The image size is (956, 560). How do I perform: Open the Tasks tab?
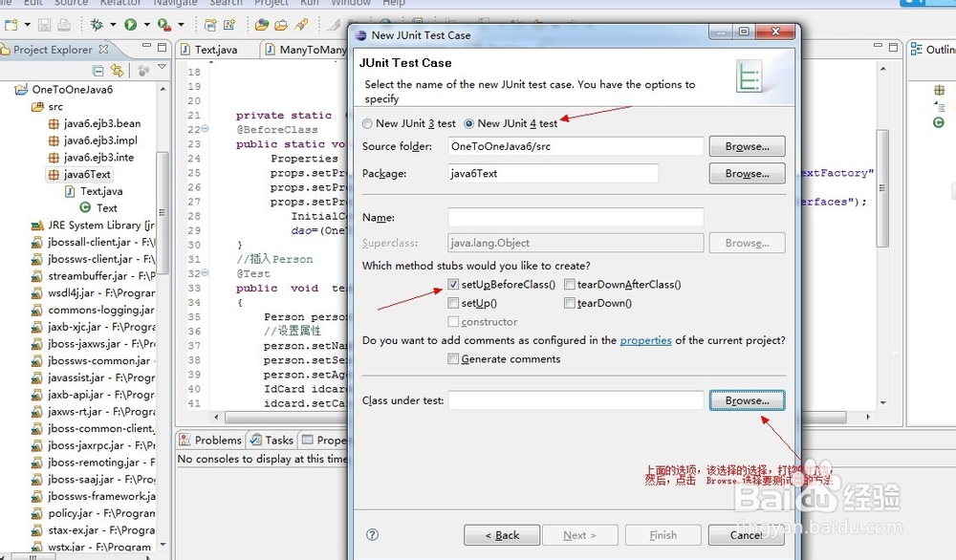[272, 440]
